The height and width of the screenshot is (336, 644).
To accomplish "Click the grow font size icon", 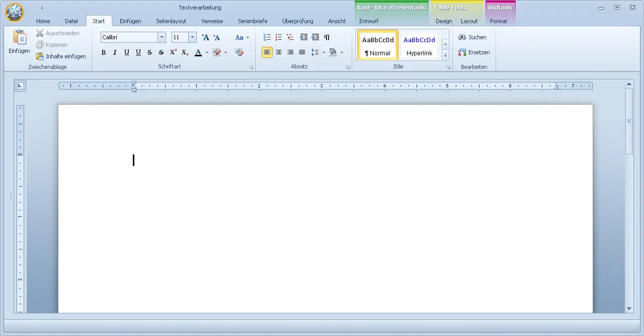I will pyautogui.click(x=205, y=37).
